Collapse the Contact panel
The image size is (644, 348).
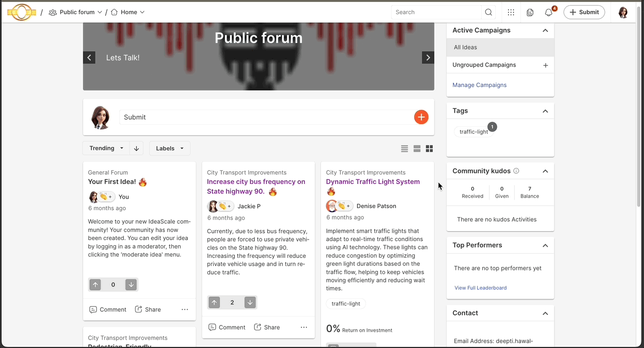click(545, 313)
